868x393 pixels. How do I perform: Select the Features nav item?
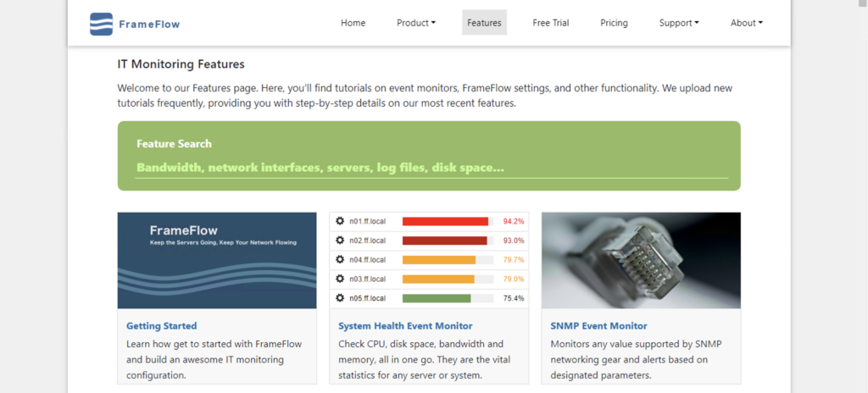484,23
